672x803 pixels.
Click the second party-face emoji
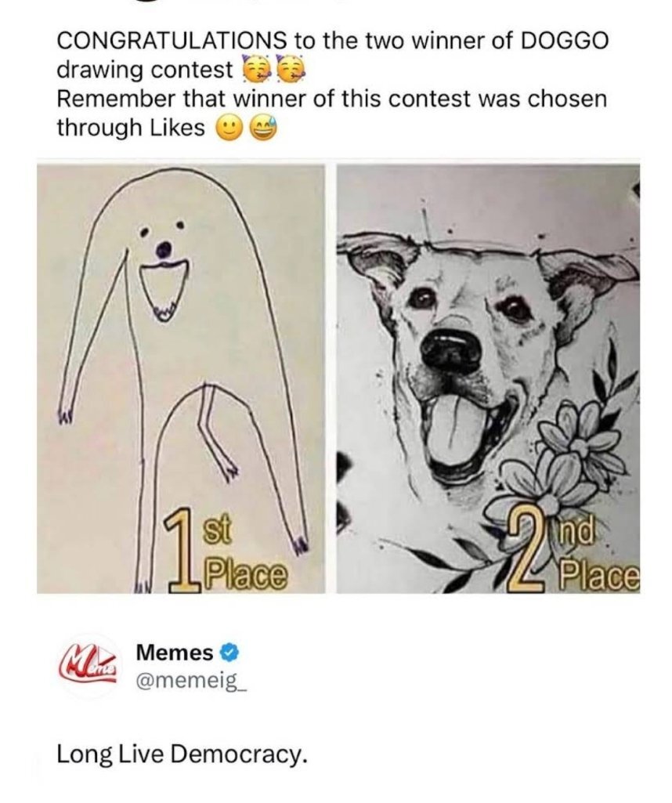291,70
